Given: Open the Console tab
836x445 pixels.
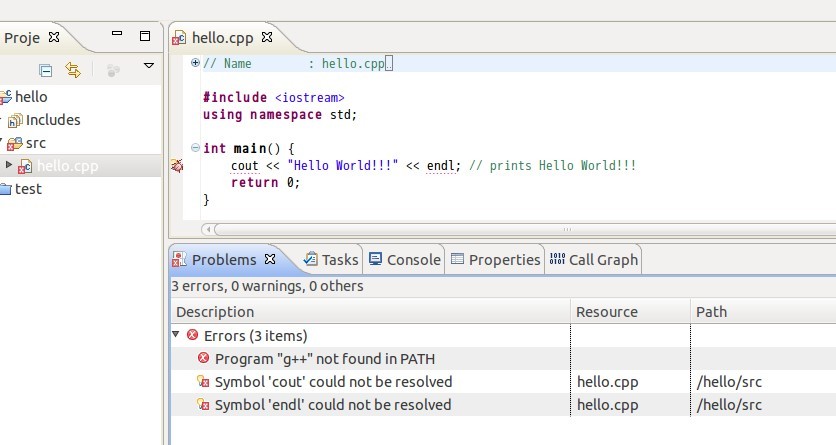Looking at the screenshot, I should [405, 260].
